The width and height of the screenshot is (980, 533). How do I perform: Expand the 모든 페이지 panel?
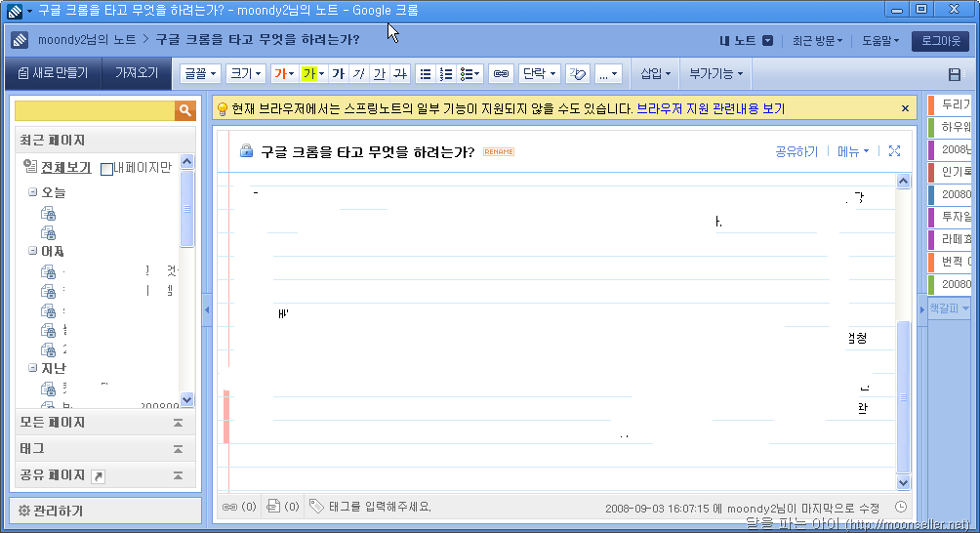tap(178, 423)
